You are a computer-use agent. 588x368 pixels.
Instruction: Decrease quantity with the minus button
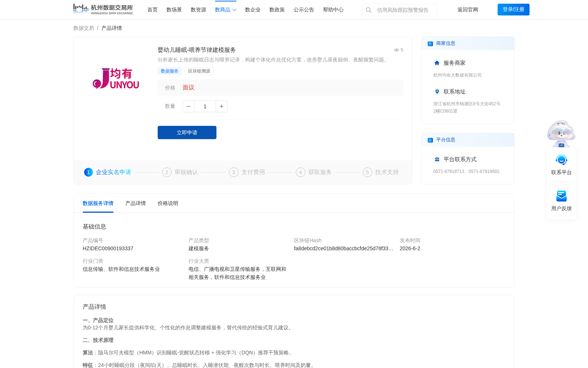pyautogui.click(x=189, y=106)
